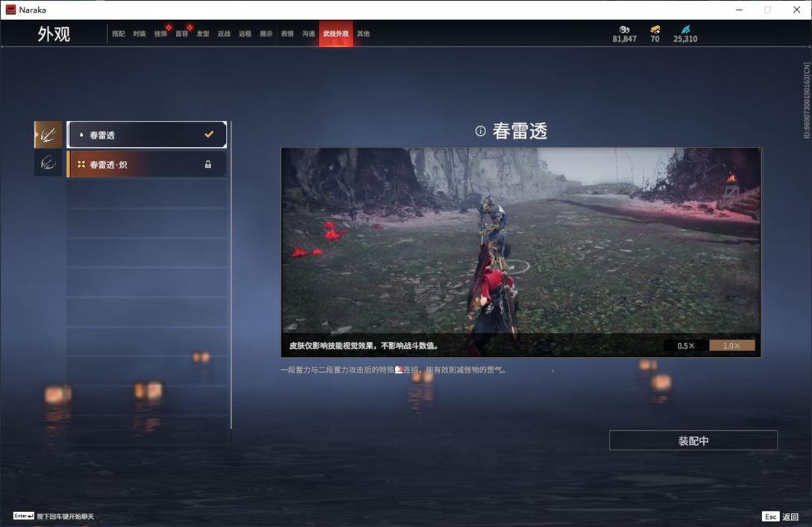The image size is (812, 527).
Task: Open the 其他 tab
Action: (363, 34)
